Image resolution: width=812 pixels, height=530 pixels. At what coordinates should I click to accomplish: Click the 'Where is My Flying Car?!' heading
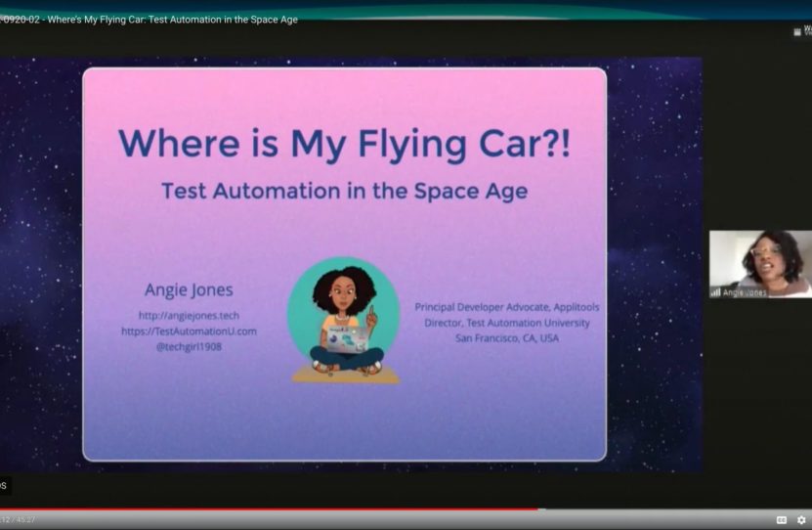pyautogui.click(x=344, y=144)
